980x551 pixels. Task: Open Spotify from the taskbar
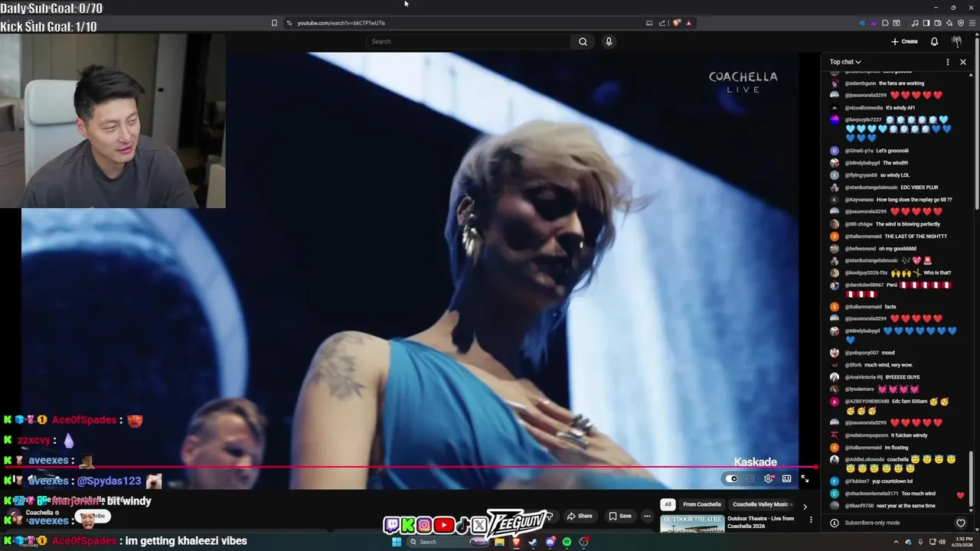567,542
